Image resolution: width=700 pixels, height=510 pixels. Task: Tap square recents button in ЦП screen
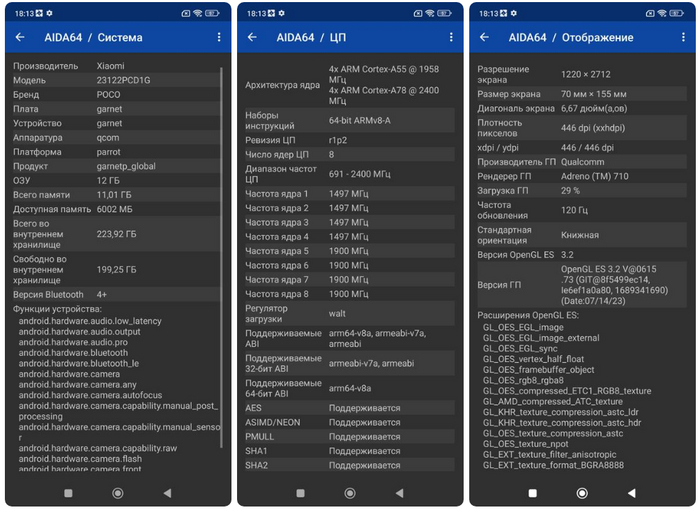click(300, 493)
